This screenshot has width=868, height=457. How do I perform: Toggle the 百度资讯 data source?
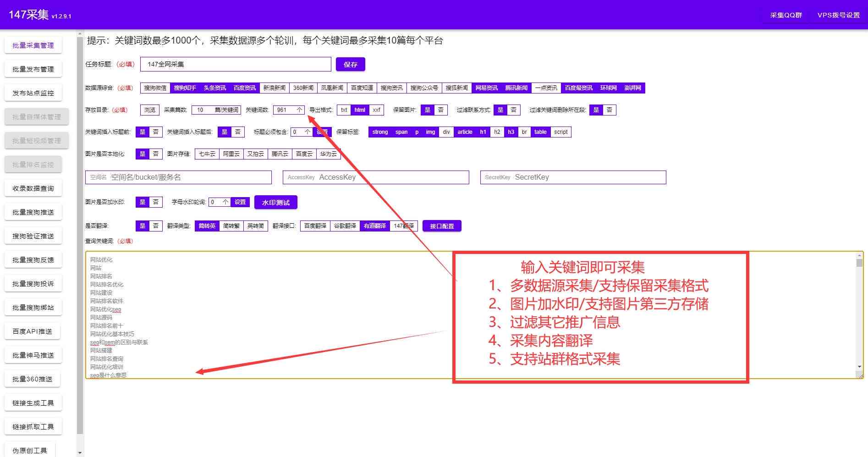[x=245, y=88]
